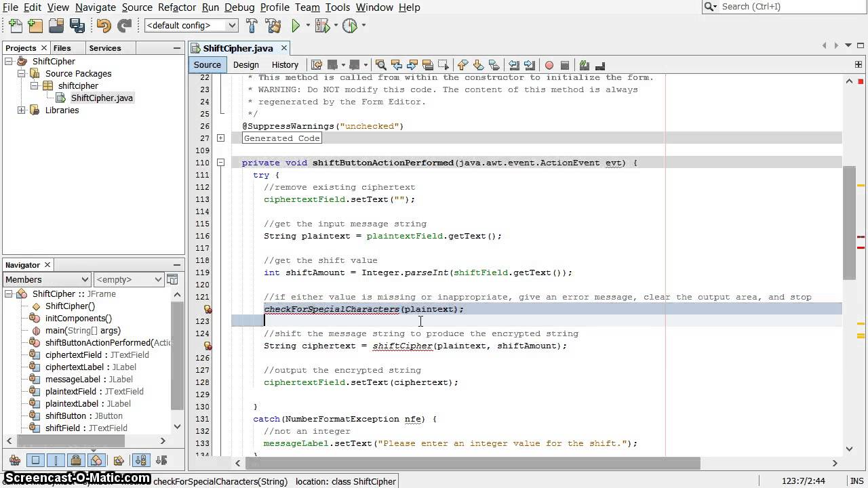This screenshot has height=488, width=868.
Task: Stop macro recording square icon
Action: point(565,65)
